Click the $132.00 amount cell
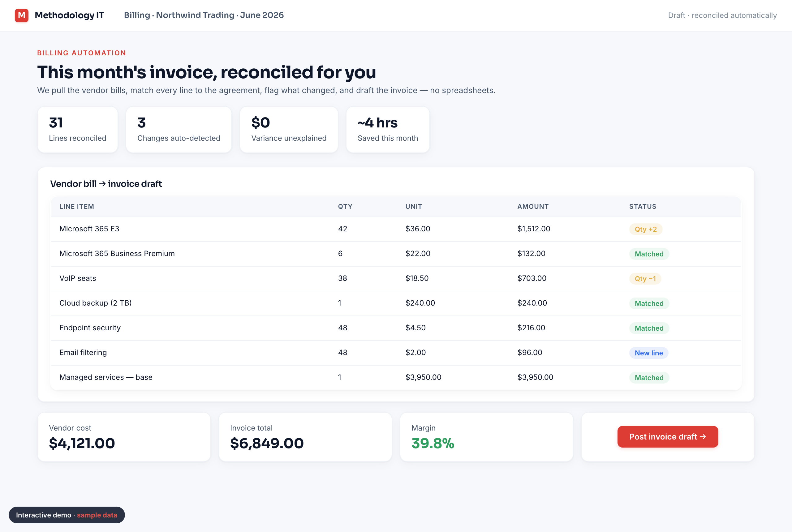Screen dimensions: 792x532 click(531, 254)
